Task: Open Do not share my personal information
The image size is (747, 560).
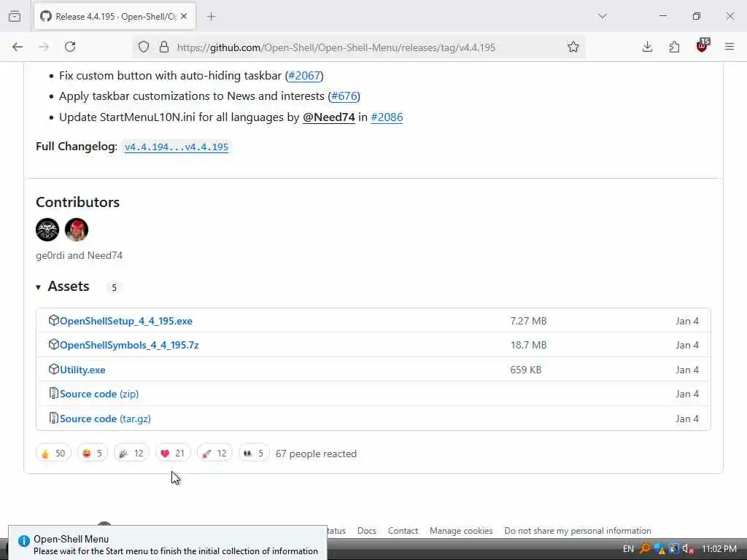Action: (578, 531)
